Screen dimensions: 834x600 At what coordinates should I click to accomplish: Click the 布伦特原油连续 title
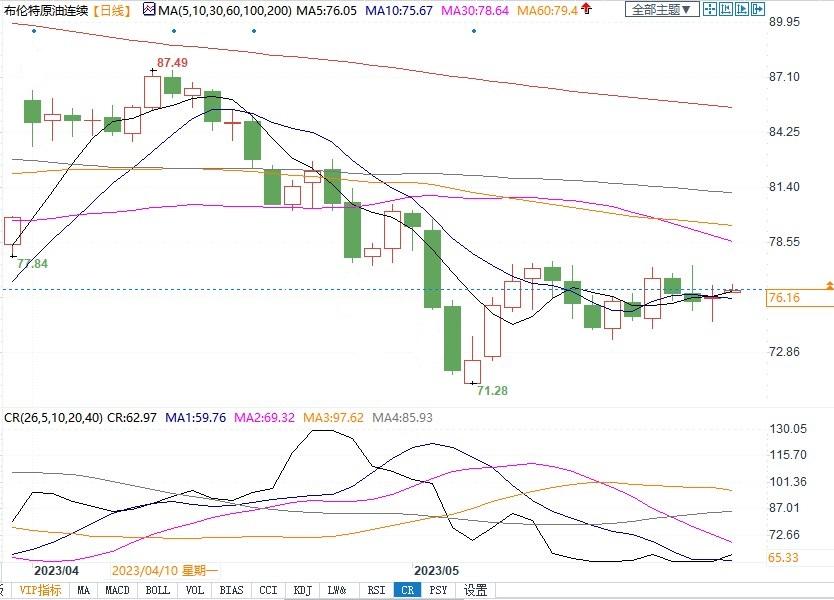coord(45,10)
